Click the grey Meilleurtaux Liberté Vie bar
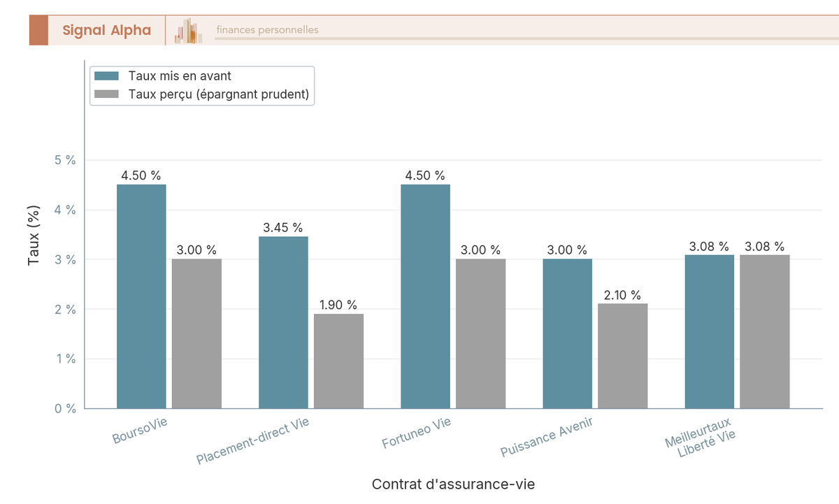Screen dimensions: 839x504 [764, 331]
